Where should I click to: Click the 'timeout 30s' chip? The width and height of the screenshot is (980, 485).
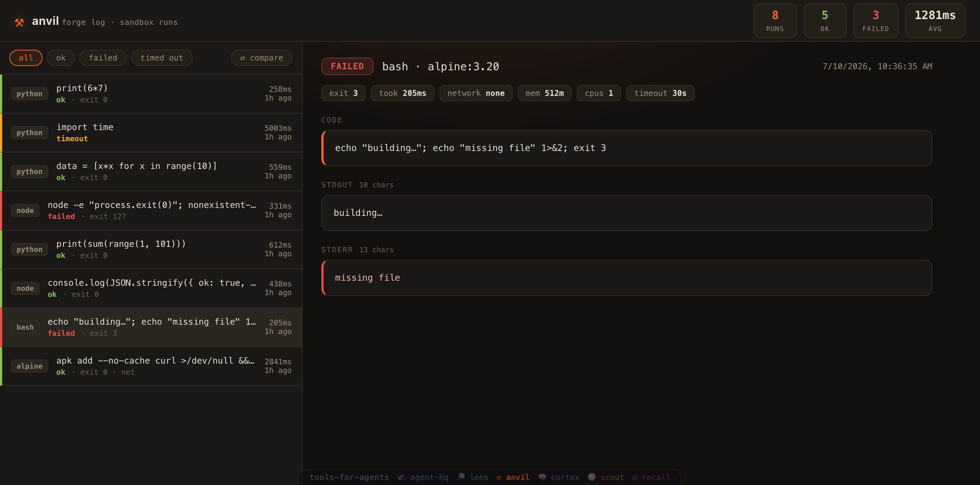point(660,93)
